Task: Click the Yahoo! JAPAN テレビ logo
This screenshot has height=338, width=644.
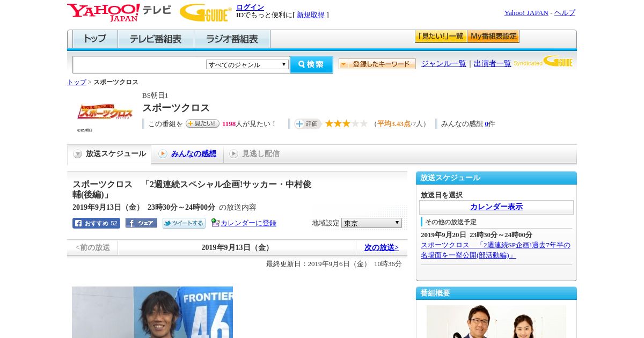Action: [119, 12]
